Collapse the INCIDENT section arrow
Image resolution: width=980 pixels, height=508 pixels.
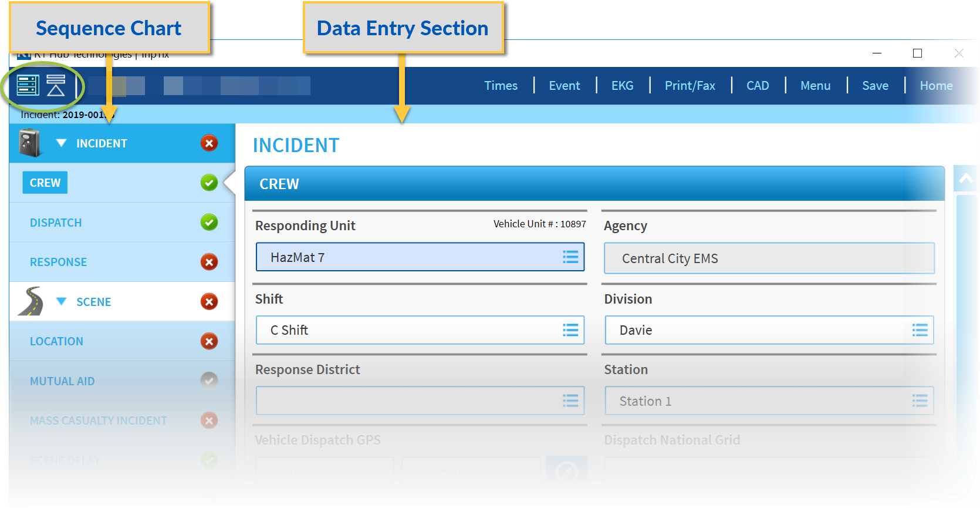pos(61,143)
